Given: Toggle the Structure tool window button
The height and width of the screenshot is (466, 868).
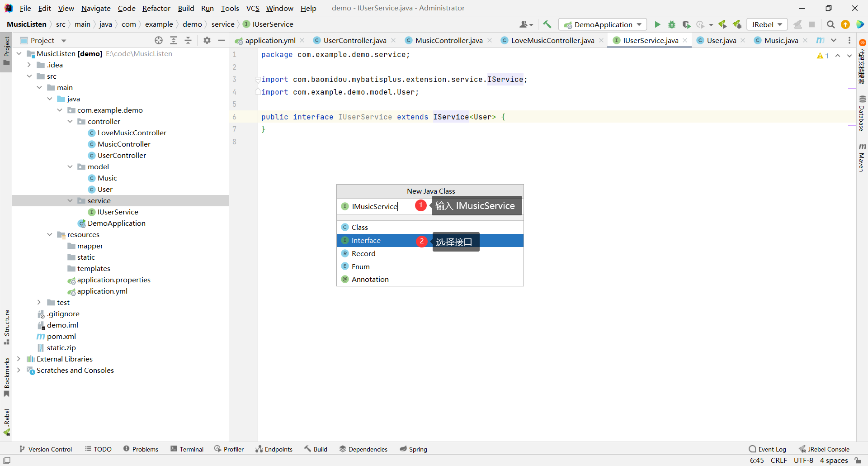Looking at the screenshot, I should (x=6, y=327).
